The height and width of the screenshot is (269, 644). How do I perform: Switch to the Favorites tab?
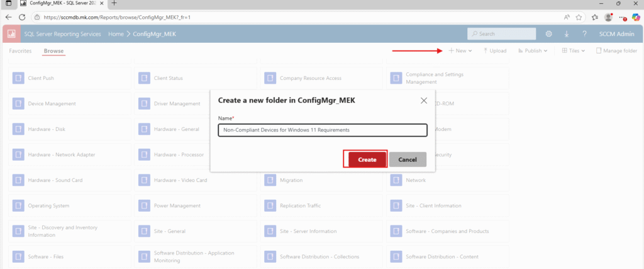[21, 50]
